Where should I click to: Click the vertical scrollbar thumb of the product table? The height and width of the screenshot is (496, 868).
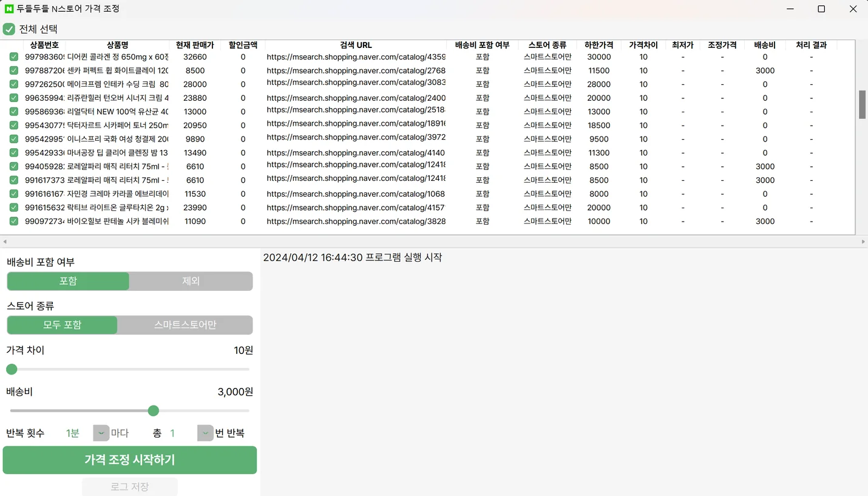tap(862, 105)
